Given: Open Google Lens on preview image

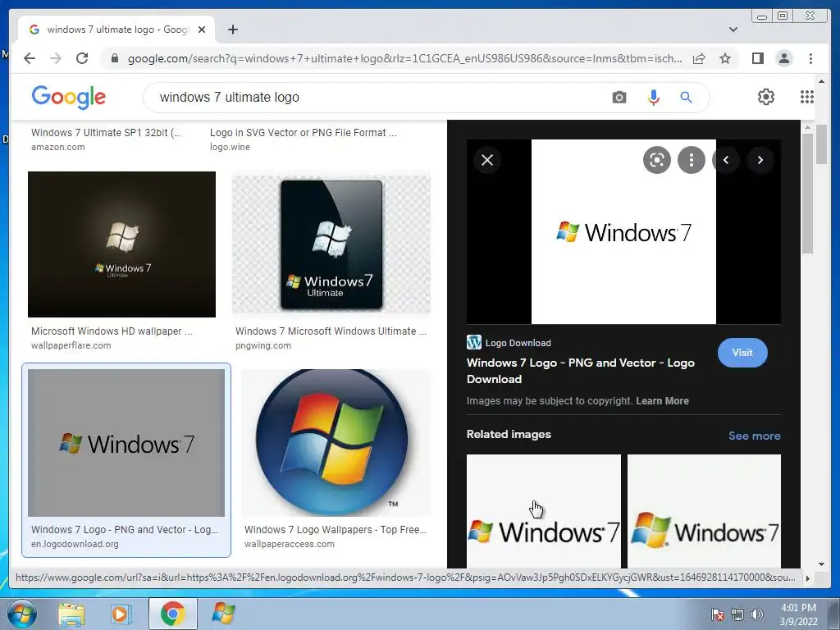Looking at the screenshot, I should [657, 160].
